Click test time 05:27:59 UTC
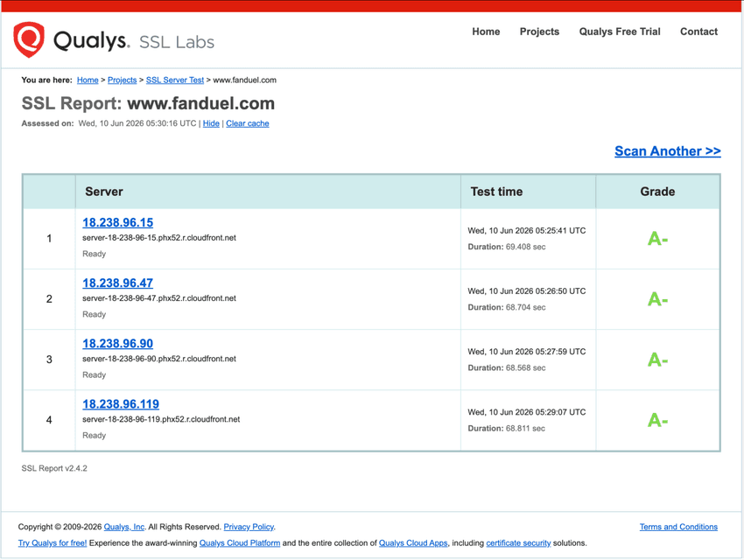 527,352
